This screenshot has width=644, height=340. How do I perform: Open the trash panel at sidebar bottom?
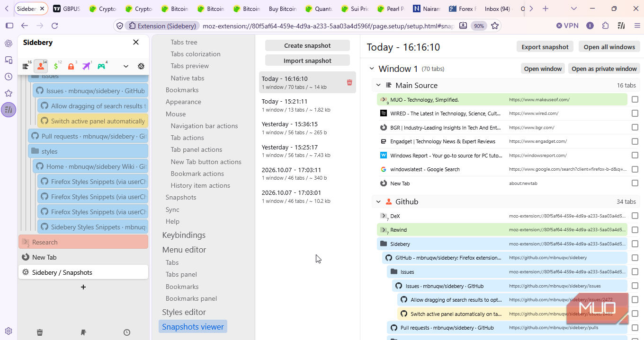(x=40, y=332)
